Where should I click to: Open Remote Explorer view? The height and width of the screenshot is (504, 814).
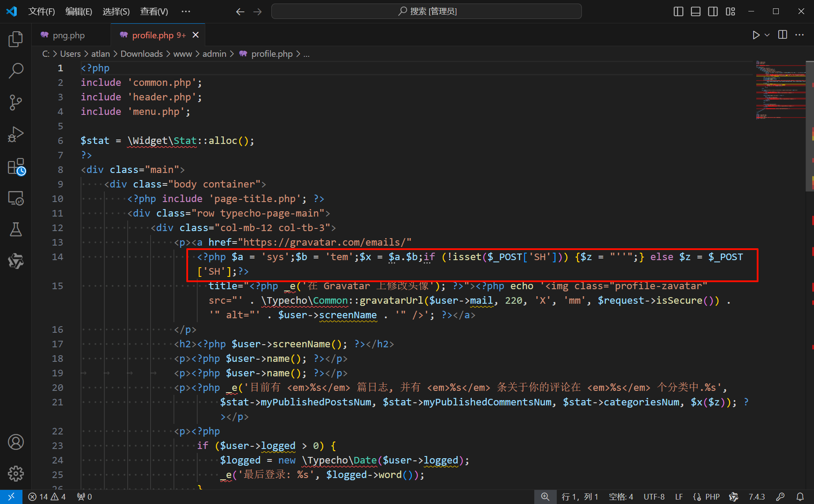click(16, 198)
